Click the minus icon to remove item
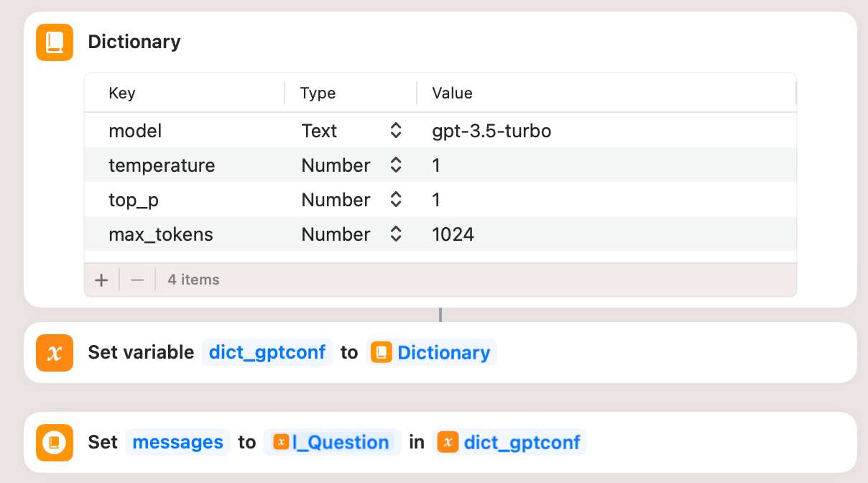Viewport: 868px width, 483px height. point(137,280)
